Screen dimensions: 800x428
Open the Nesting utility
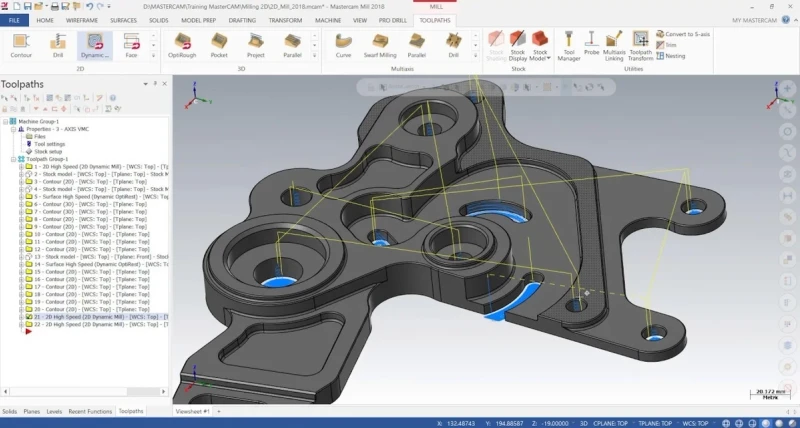pyautogui.click(x=671, y=56)
